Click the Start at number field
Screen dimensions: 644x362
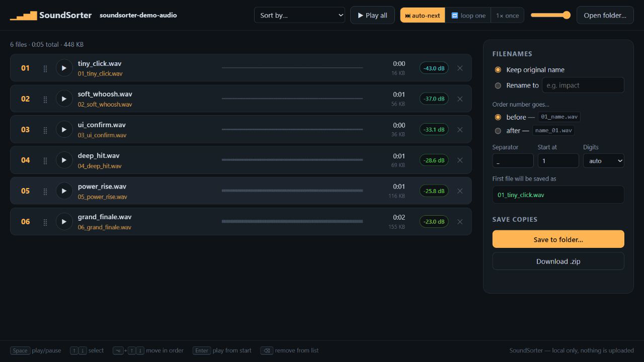(x=558, y=161)
